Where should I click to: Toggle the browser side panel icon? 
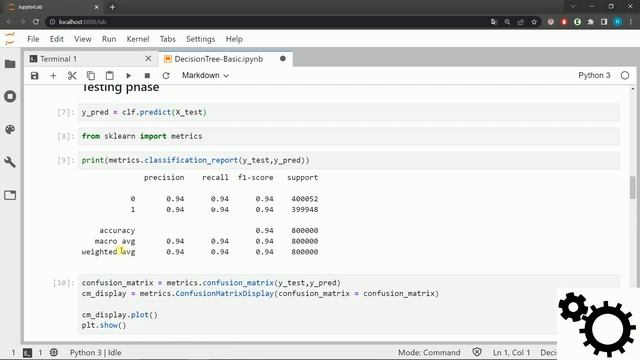coord(604,22)
